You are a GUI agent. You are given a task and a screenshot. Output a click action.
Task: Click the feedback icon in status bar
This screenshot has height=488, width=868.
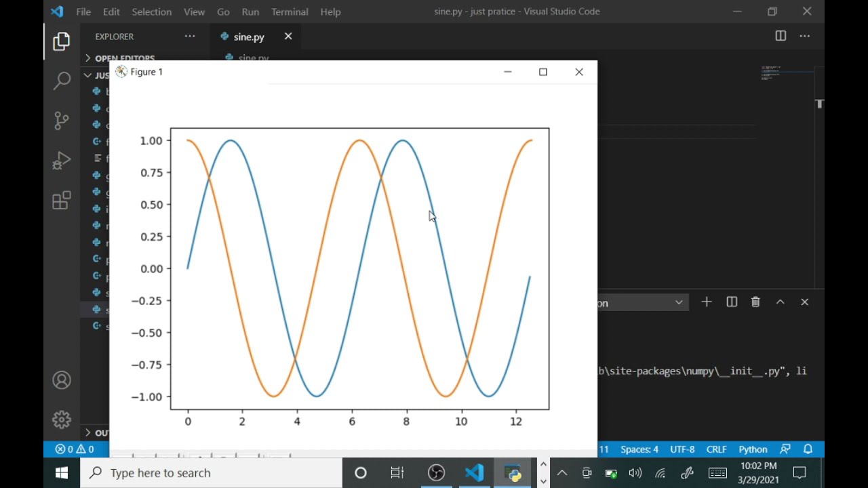(x=785, y=449)
